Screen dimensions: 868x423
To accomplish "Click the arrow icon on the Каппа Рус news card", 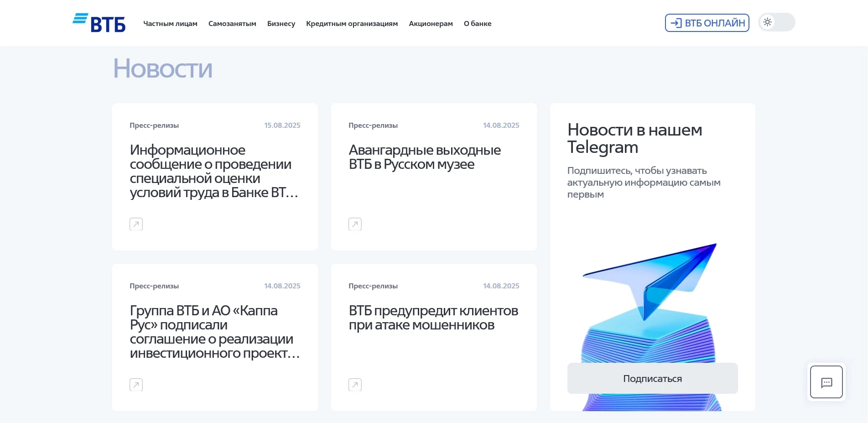I will 135,384.
